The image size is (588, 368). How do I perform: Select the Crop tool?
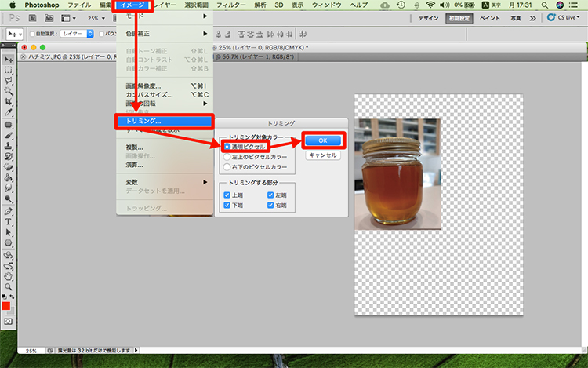9,102
